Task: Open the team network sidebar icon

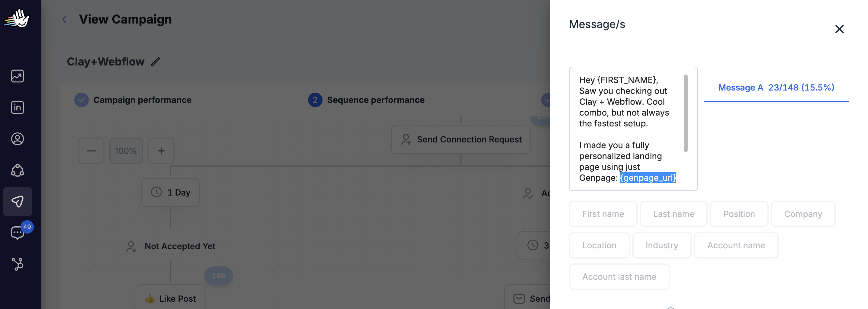Action: pos(18,170)
